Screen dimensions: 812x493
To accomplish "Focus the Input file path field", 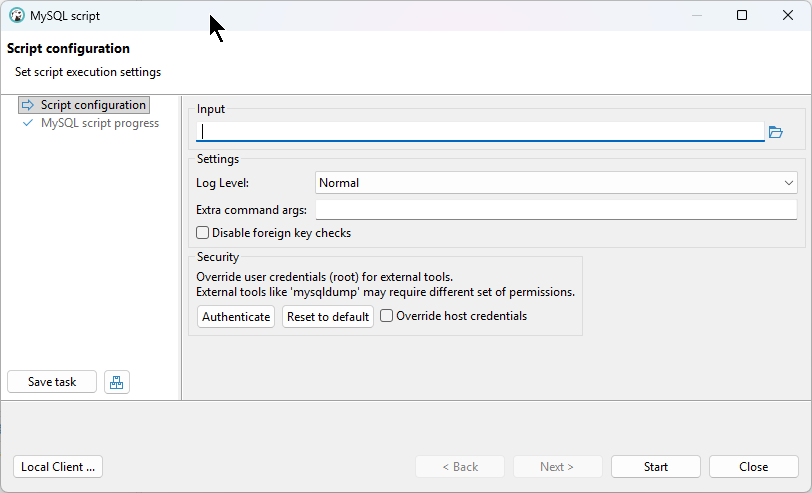I will point(482,132).
